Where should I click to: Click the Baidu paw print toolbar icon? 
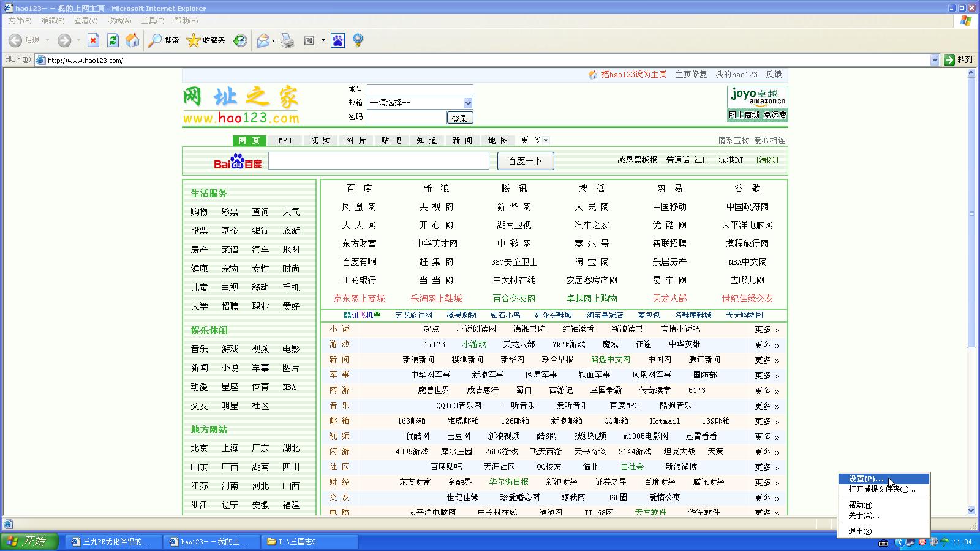[337, 40]
